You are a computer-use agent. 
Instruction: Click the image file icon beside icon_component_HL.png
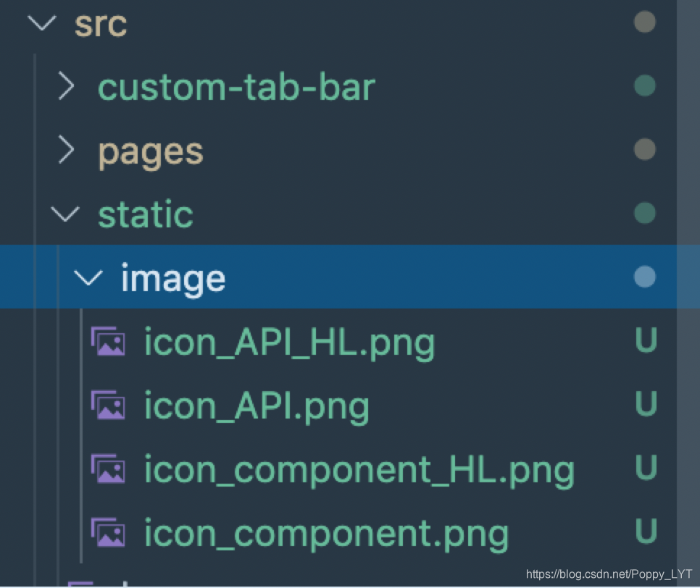[x=108, y=469]
